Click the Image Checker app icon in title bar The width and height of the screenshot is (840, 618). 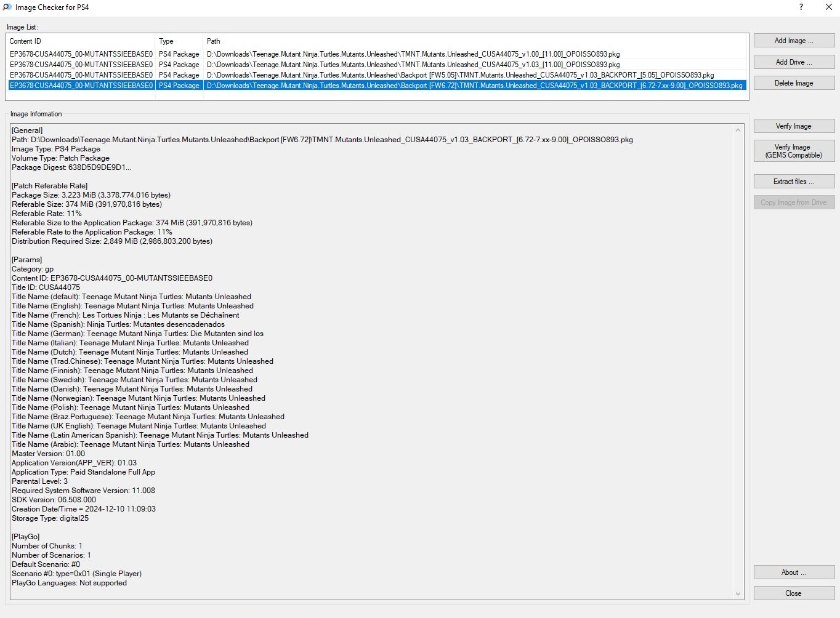tap(7, 7)
